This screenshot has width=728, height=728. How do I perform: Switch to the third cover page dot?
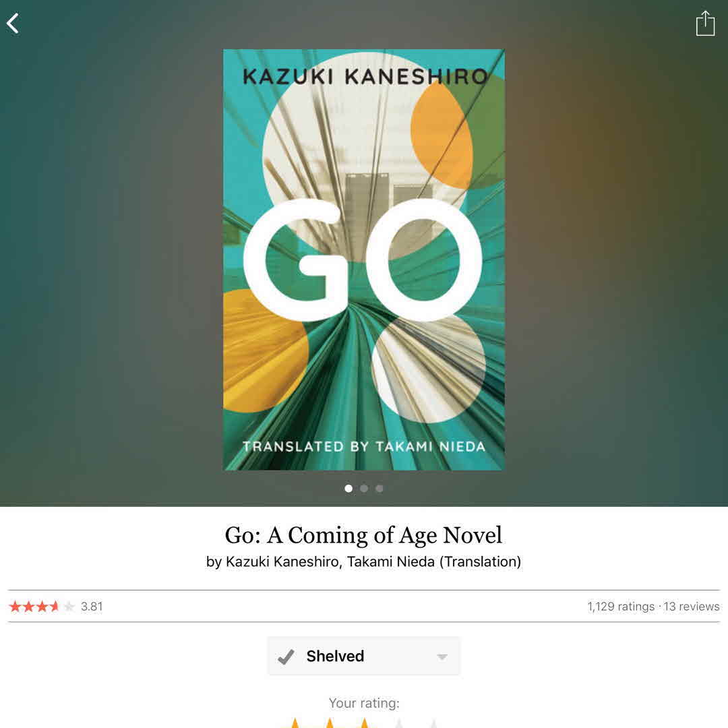380,489
